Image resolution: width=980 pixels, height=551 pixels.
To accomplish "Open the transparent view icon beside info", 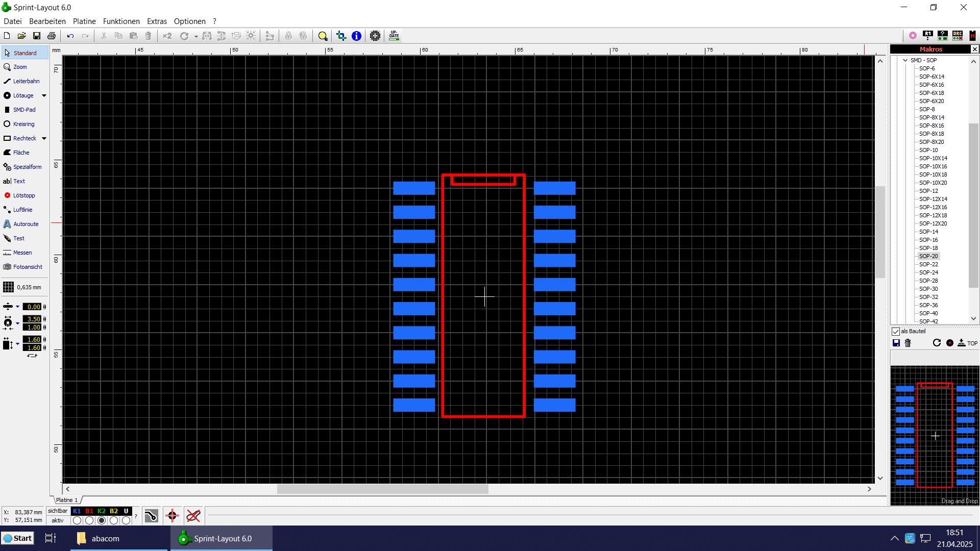I will (341, 36).
